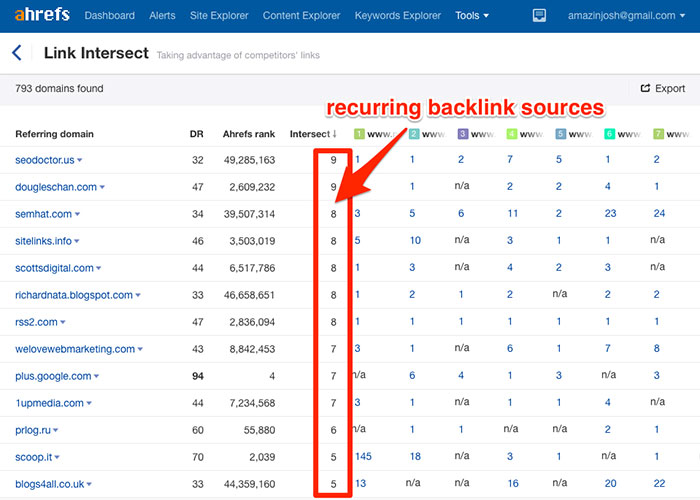The image size is (700, 500).
Task: Open Alerts in the top navigation
Action: (162, 16)
